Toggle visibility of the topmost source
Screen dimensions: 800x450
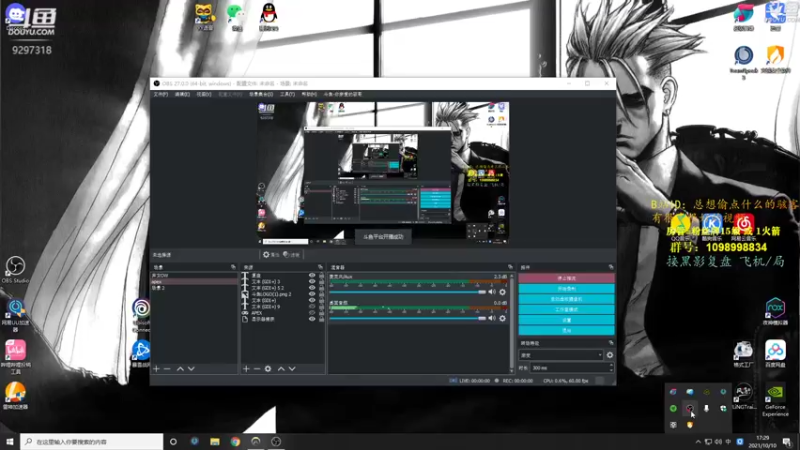pyautogui.click(x=312, y=275)
